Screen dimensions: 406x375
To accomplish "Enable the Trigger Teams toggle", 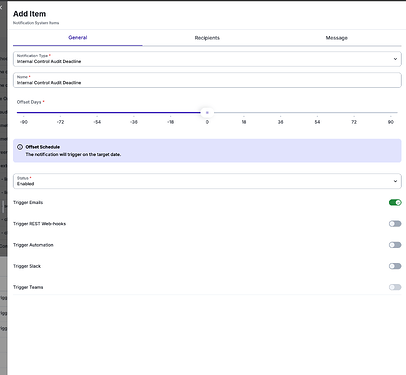I will coord(395,287).
